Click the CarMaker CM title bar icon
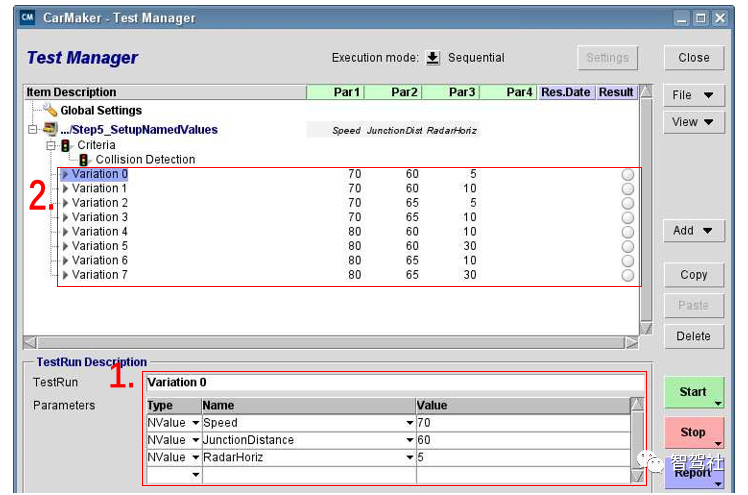 tap(28, 18)
